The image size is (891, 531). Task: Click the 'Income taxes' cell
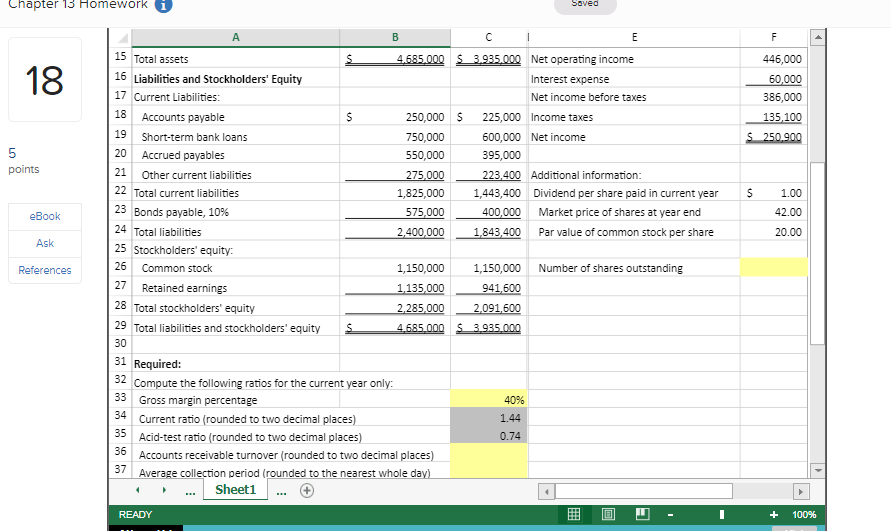[634, 117]
